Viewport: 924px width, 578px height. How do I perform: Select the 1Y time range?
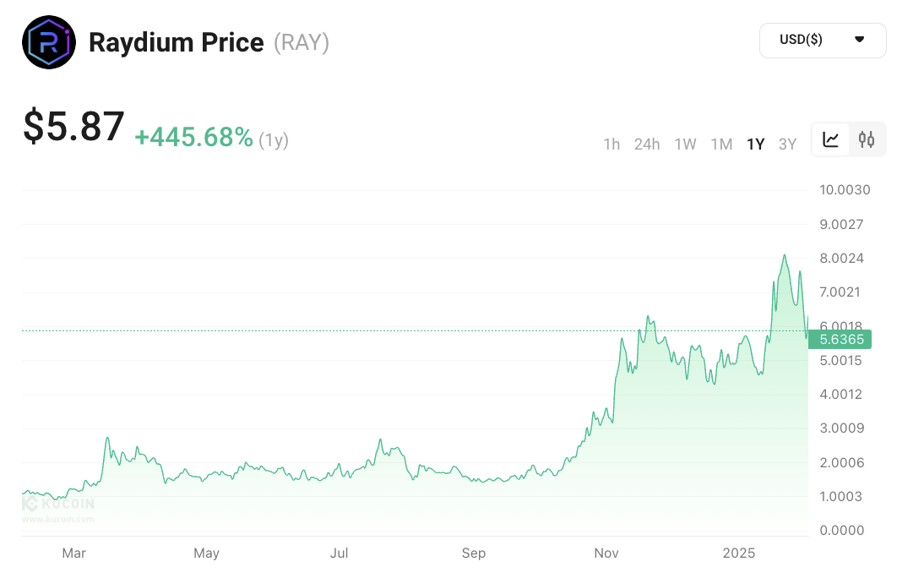755,144
